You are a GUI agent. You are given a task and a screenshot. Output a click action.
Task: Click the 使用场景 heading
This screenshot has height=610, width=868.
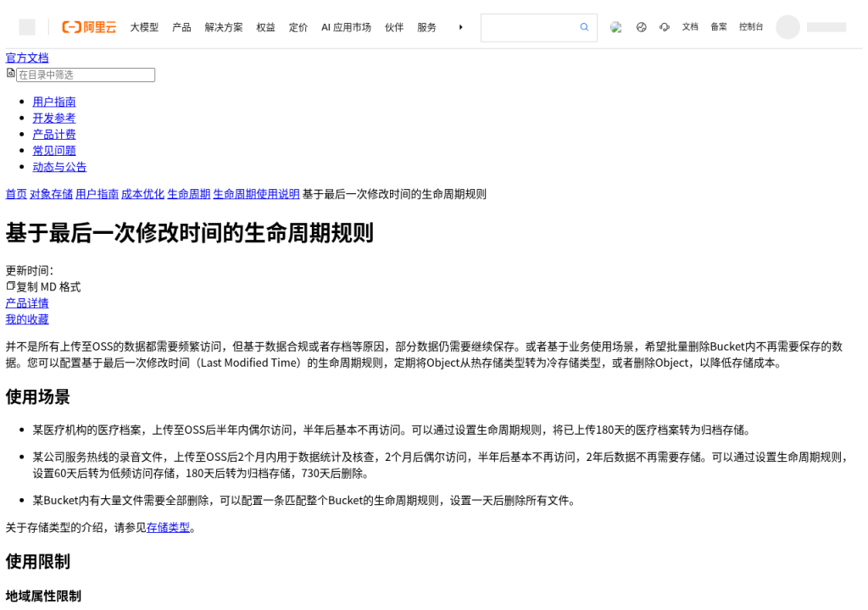37,396
